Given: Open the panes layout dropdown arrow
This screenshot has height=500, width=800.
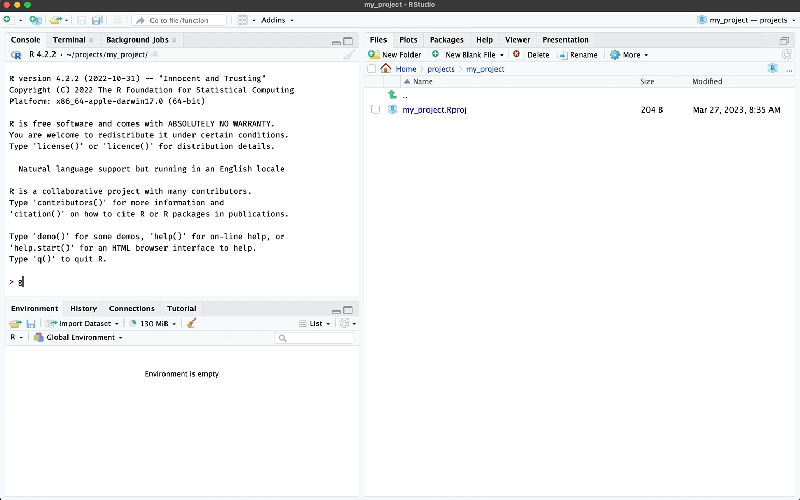Looking at the screenshot, I should (x=254, y=20).
